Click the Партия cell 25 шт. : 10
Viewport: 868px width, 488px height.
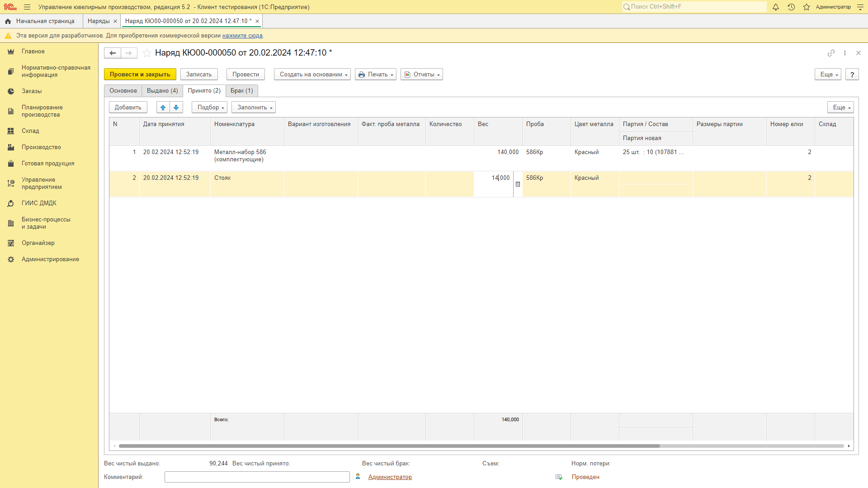click(656, 152)
